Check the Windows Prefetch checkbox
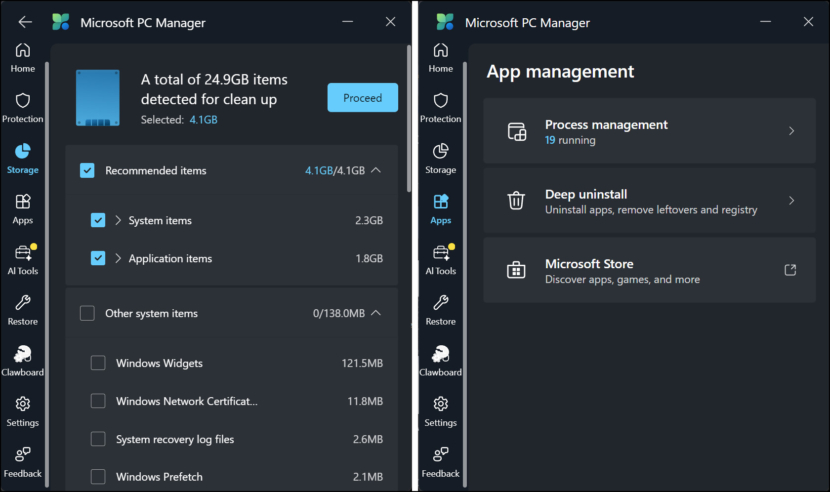The image size is (830, 492). (x=98, y=477)
